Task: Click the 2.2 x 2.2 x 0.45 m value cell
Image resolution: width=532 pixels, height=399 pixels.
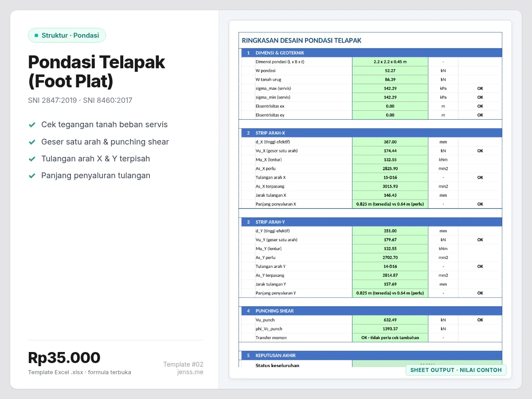Action: (x=390, y=62)
